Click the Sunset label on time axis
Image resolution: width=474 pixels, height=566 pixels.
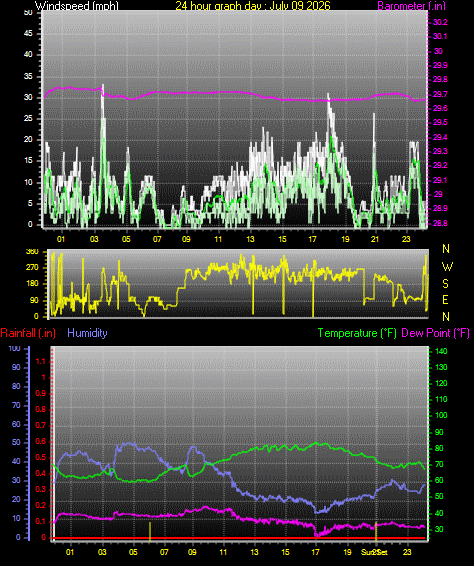click(374, 552)
